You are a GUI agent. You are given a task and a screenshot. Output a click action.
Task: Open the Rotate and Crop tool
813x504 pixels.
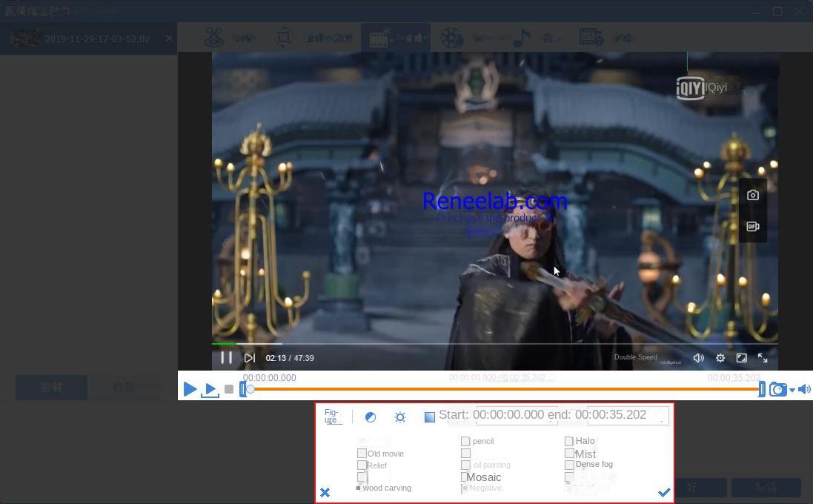[x=282, y=37]
